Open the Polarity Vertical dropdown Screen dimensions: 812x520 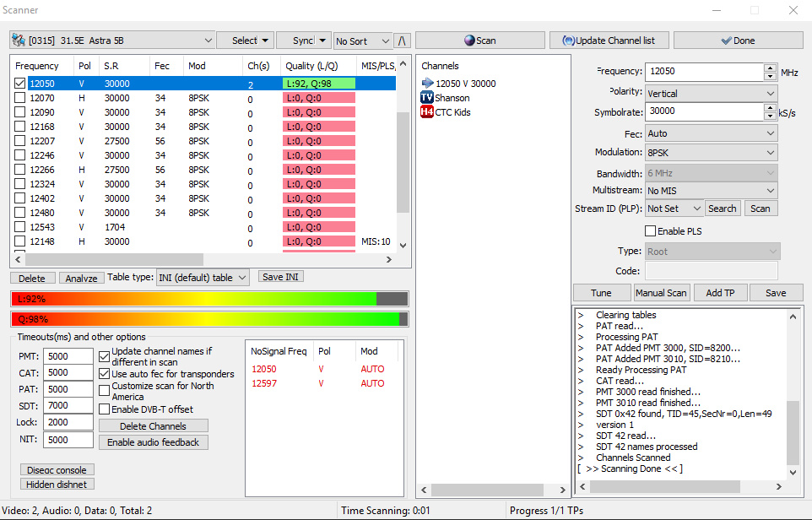click(711, 93)
